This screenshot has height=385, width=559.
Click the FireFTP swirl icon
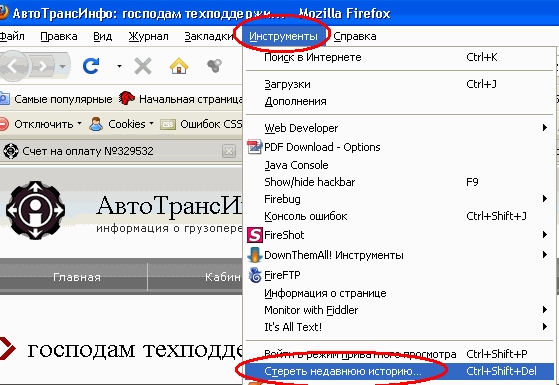pos(255,275)
